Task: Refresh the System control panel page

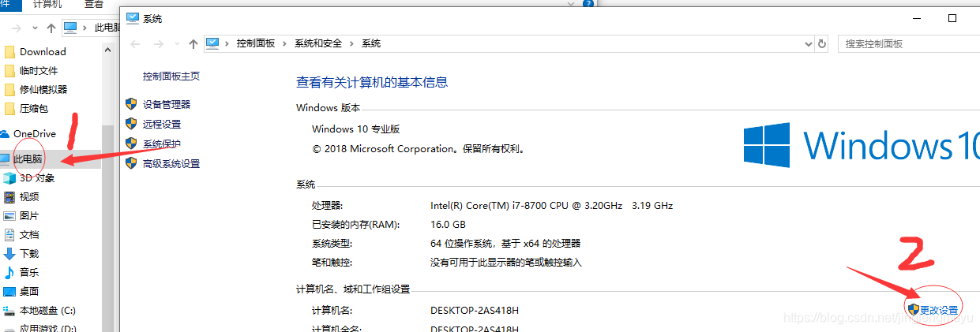Action: (822, 43)
